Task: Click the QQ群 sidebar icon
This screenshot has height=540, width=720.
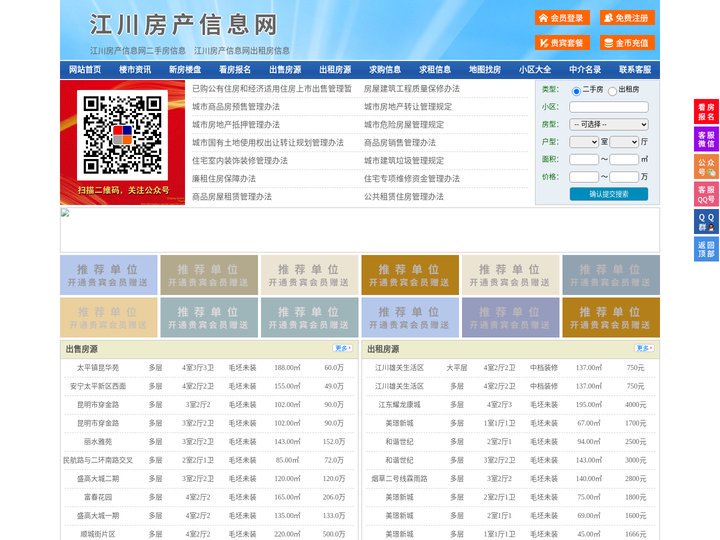Action: [706, 222]
